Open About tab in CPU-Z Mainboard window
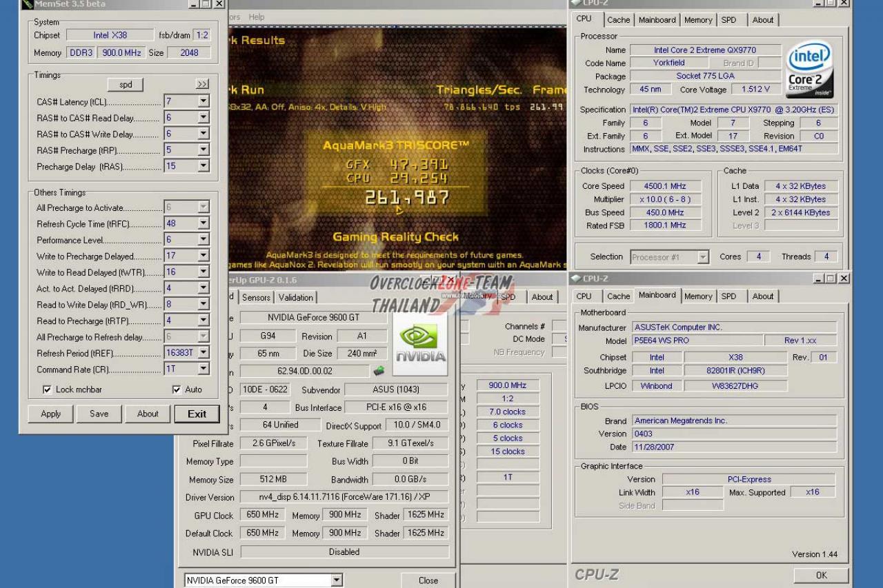 762,296
